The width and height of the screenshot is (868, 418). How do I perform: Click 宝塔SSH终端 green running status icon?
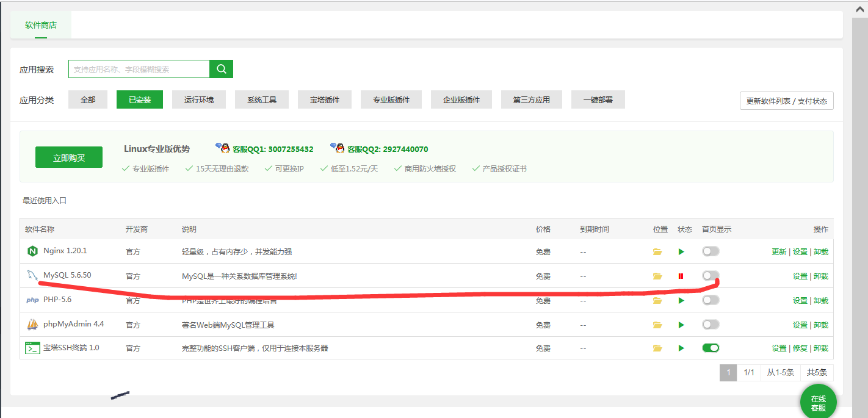tap(681, 348)
